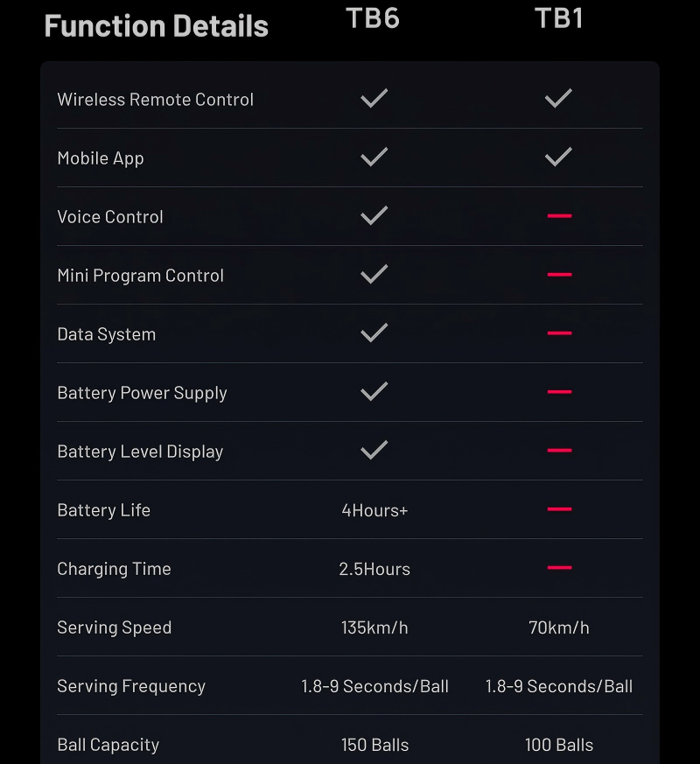Click TB1's 100 Balls capacity value
The height and width of the screenshot is (764, 700).
[x=559, y=746]
